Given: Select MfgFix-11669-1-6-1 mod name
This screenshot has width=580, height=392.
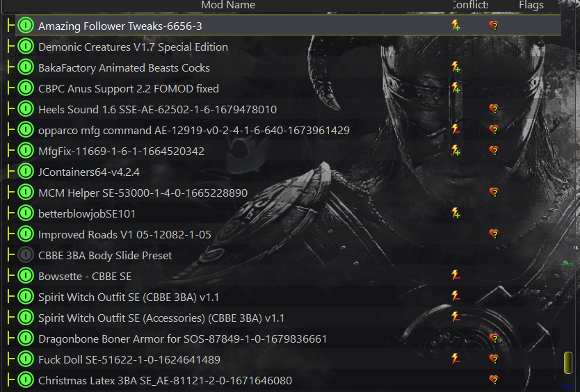Looking at the screenshot, I should click(x=121, y=152).
